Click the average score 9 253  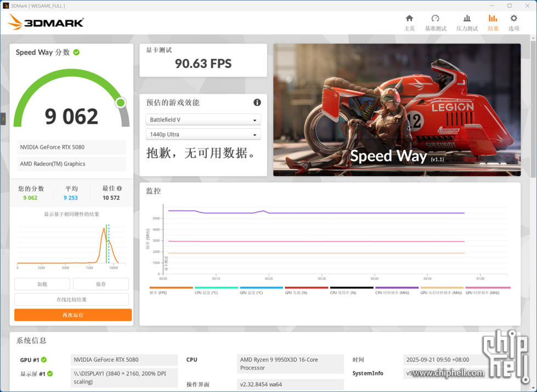coord(71,198)
